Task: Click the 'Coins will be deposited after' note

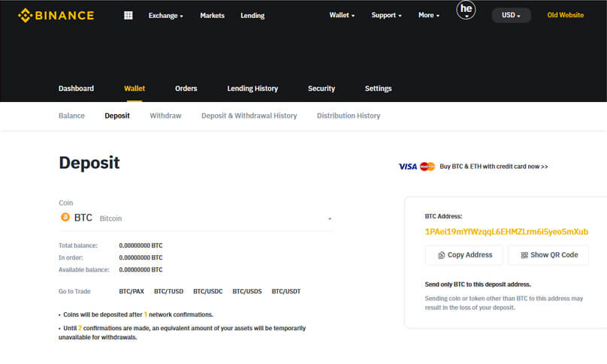Action: [x=137, y=314]
